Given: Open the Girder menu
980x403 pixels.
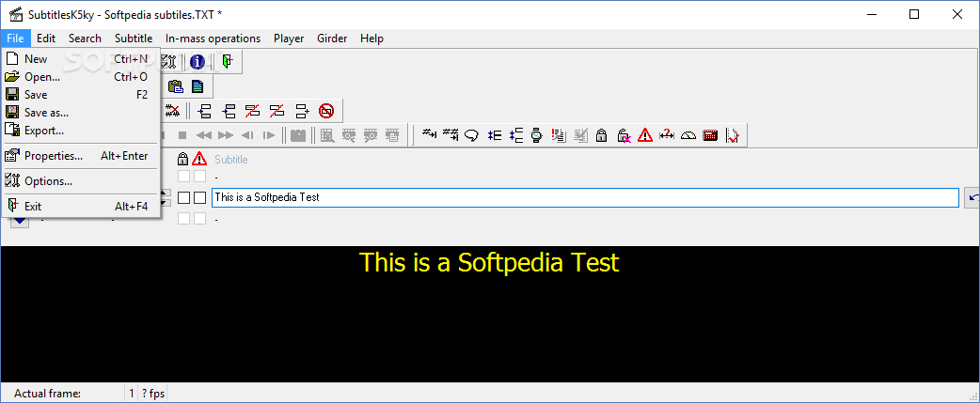Looking at the screenshot, I should click(333, 39).
